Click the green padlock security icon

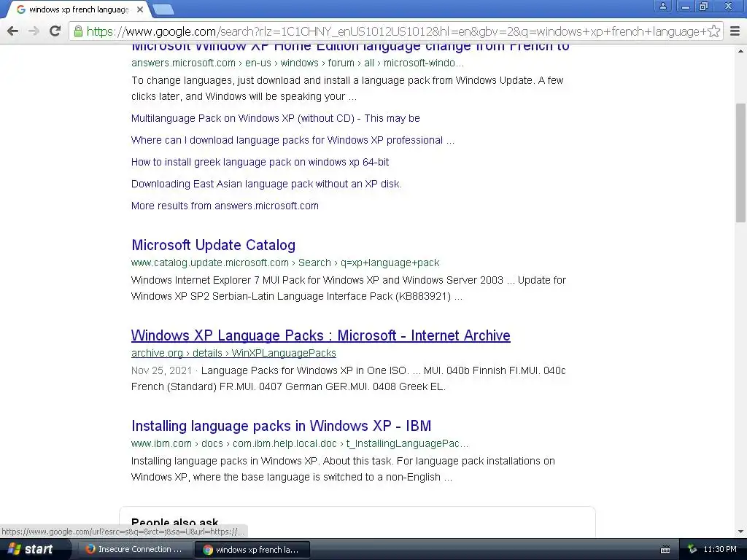click(x=78, y=31)
